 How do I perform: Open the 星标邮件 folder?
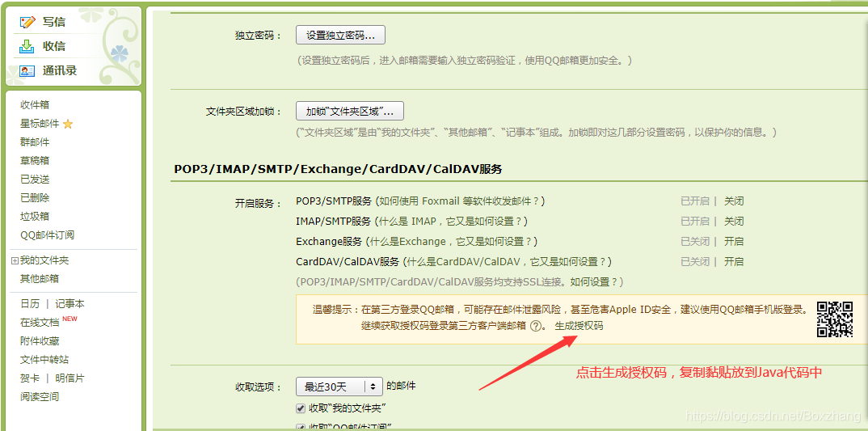click(40, 124)
